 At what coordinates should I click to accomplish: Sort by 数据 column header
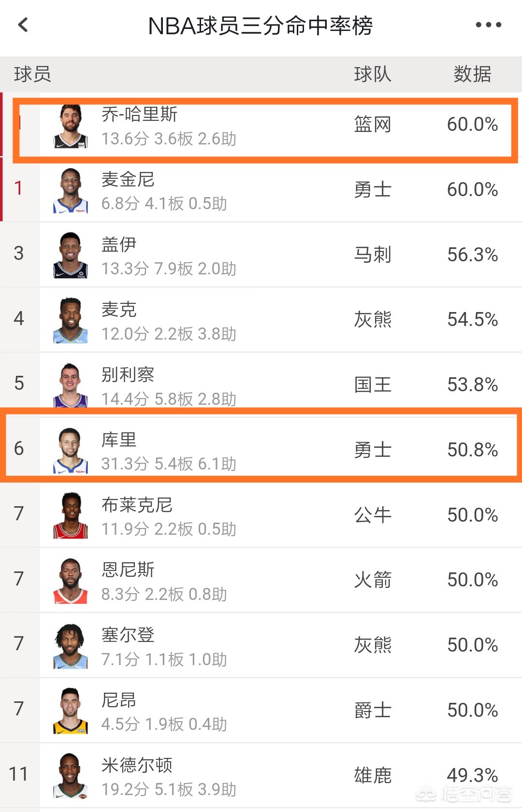tap(472, 74)
